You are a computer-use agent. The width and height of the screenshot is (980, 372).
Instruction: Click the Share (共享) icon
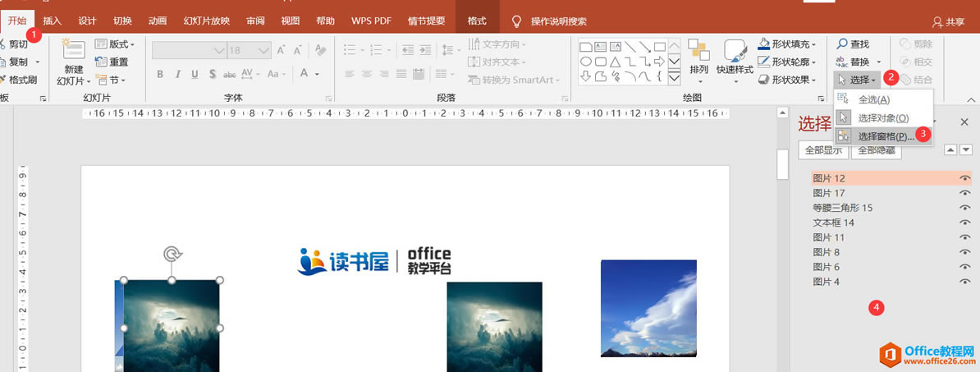pos(936,22)
